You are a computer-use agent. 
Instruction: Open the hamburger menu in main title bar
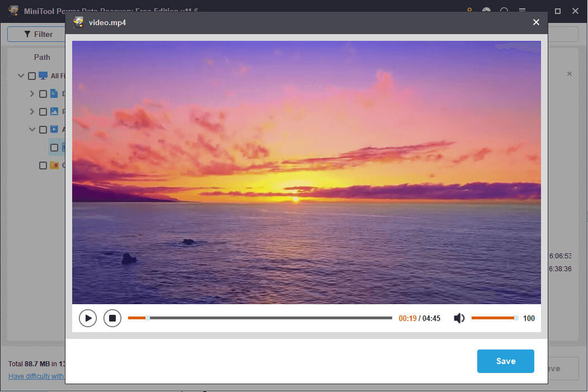coord(522,10)
